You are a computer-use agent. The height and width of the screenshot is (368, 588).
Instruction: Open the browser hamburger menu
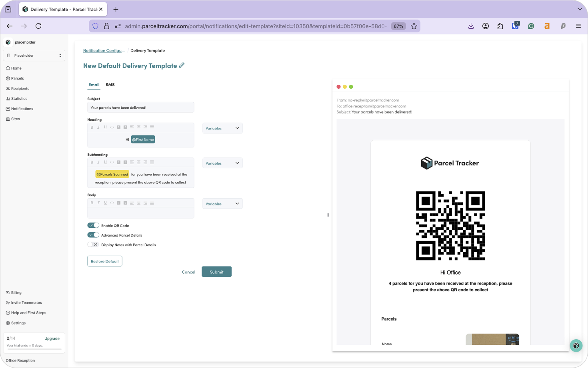point(578,26)
